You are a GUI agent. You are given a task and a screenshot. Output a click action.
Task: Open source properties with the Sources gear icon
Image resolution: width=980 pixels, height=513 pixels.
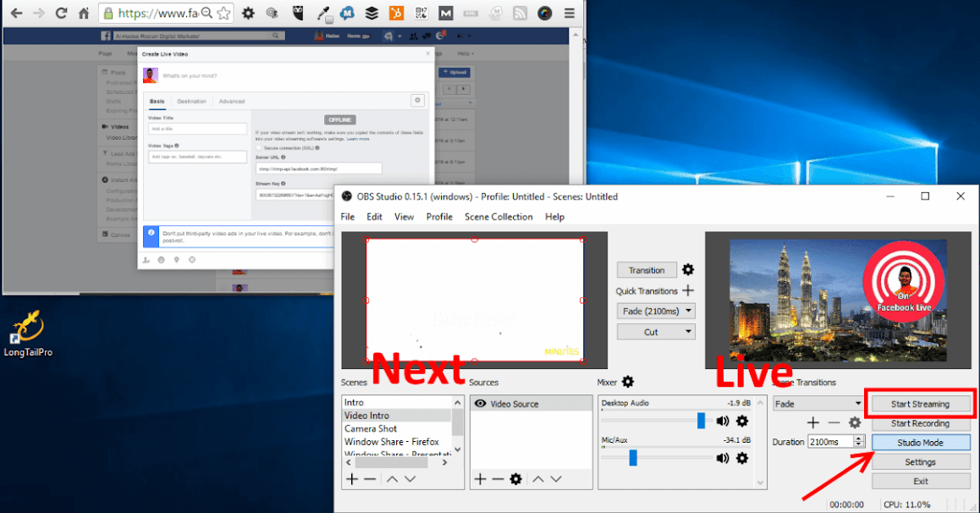515,479
